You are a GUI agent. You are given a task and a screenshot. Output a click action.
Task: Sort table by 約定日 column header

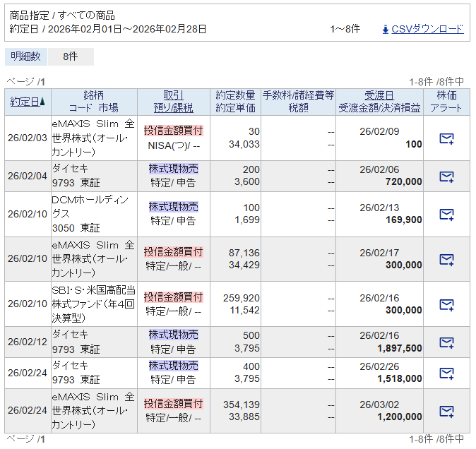(24, 102)
